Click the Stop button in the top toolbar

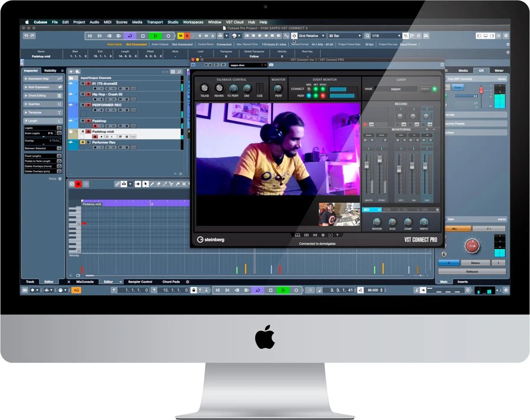pyautogui.click(x=143, y=36)
